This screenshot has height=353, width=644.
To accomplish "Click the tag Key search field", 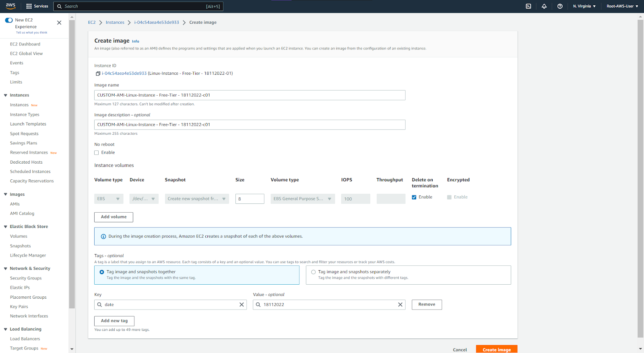I will tap(170, 305).
